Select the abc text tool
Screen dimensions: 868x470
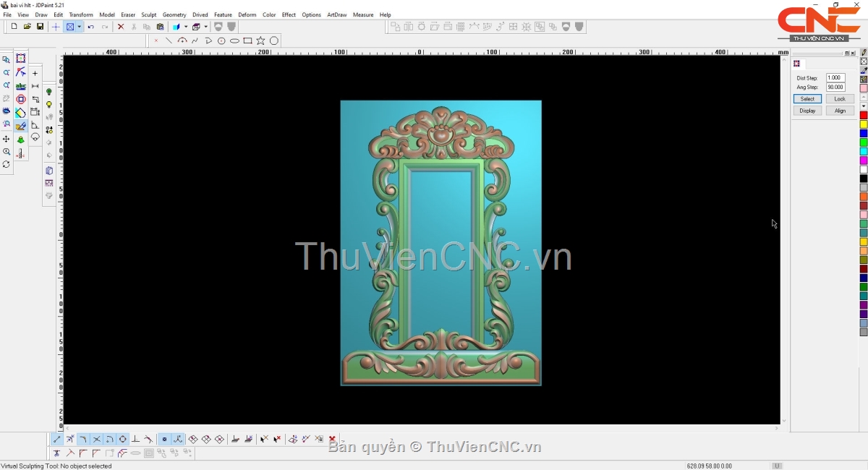(x=21, y=86)
